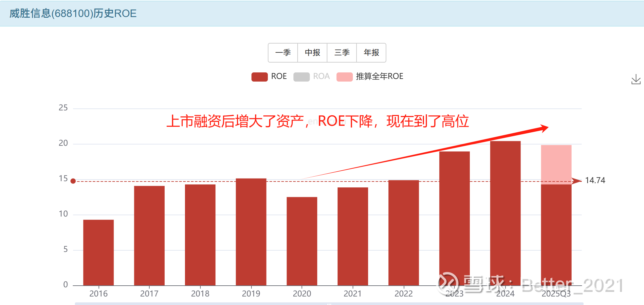Select the 2020 ROE bar
The height and width of the screenshot is (305, 644).
302,241
